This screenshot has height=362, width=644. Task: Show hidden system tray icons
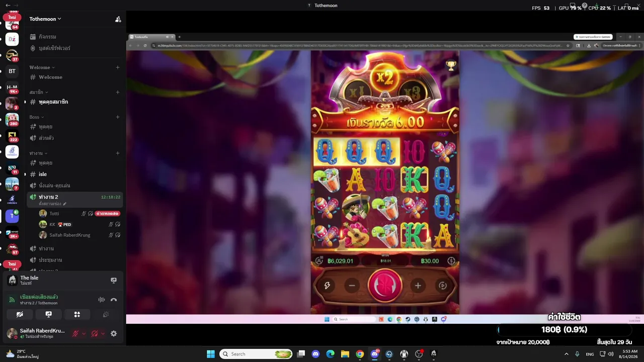point(567,354)
